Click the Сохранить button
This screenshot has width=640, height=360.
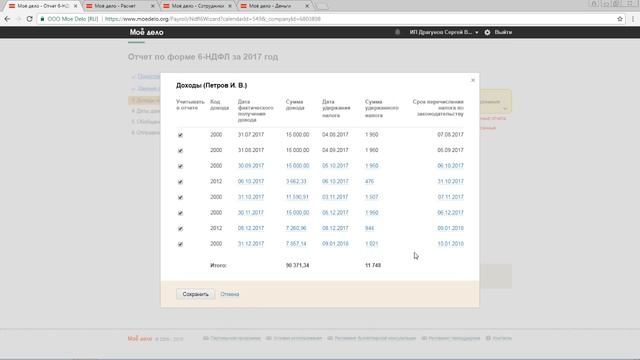point(196,294)
